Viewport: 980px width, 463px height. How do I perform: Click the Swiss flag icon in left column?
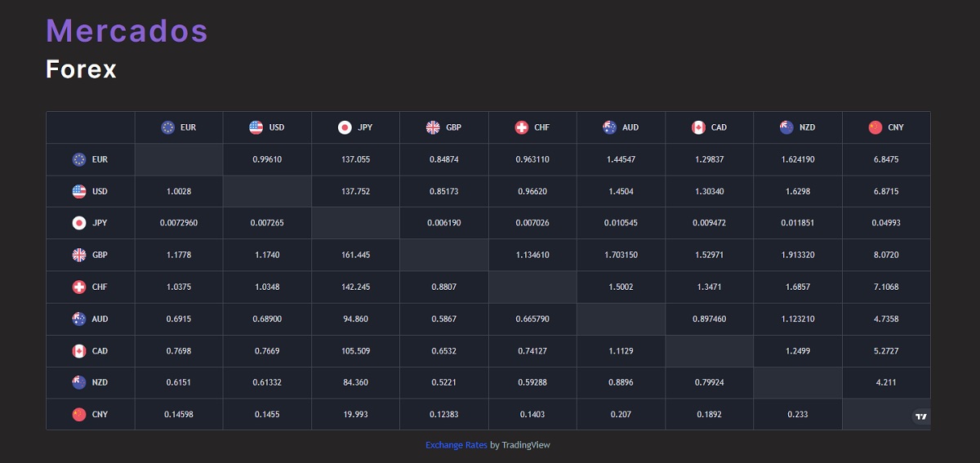[79, 287]
